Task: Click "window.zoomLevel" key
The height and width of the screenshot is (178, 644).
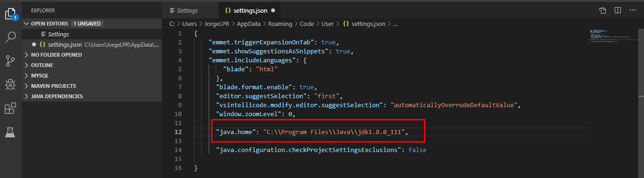Action: tap(248, 114)
